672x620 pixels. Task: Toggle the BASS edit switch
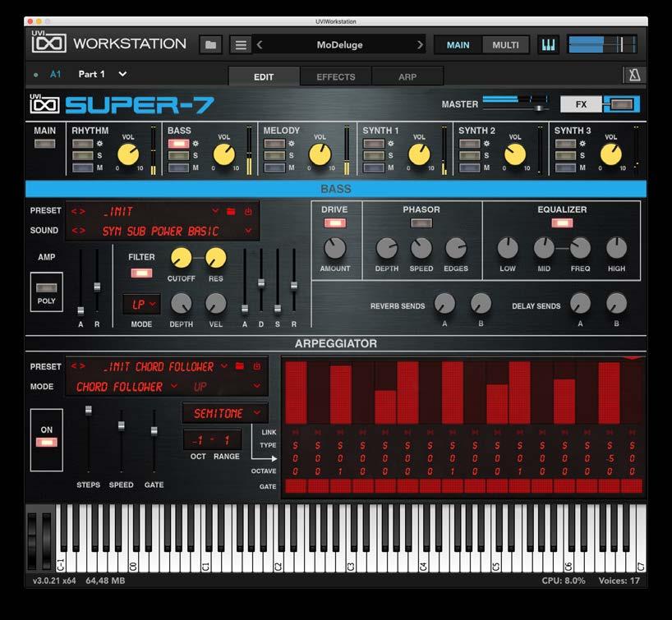179,144
